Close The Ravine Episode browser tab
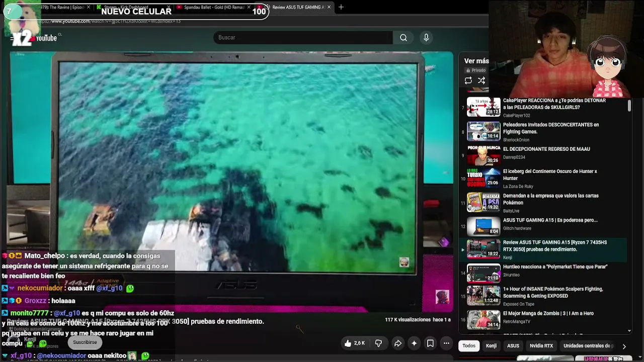The height and width of the screenshot is (362, 644). point(89,7)
